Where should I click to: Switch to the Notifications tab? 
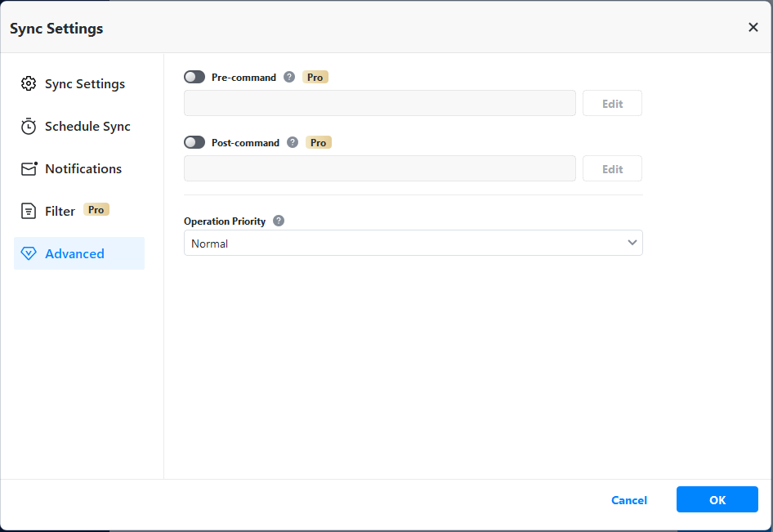[x=83, y=169]
